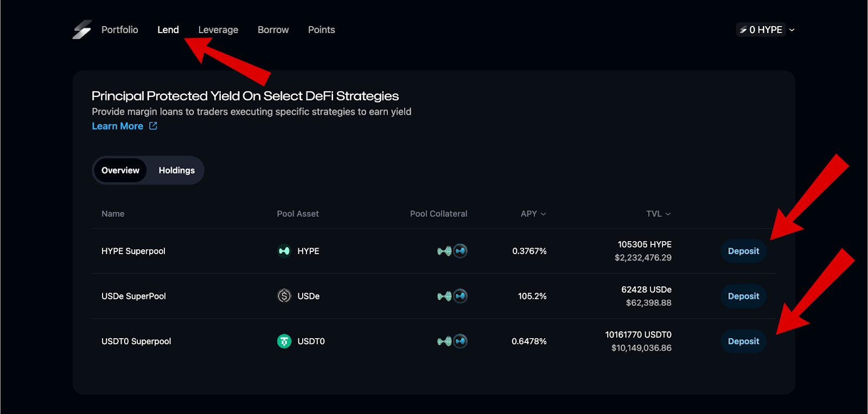Click the 105.2% APY value
Image resolution: width=868 pixels, height=414 pixels.
[x=532, y=296]
